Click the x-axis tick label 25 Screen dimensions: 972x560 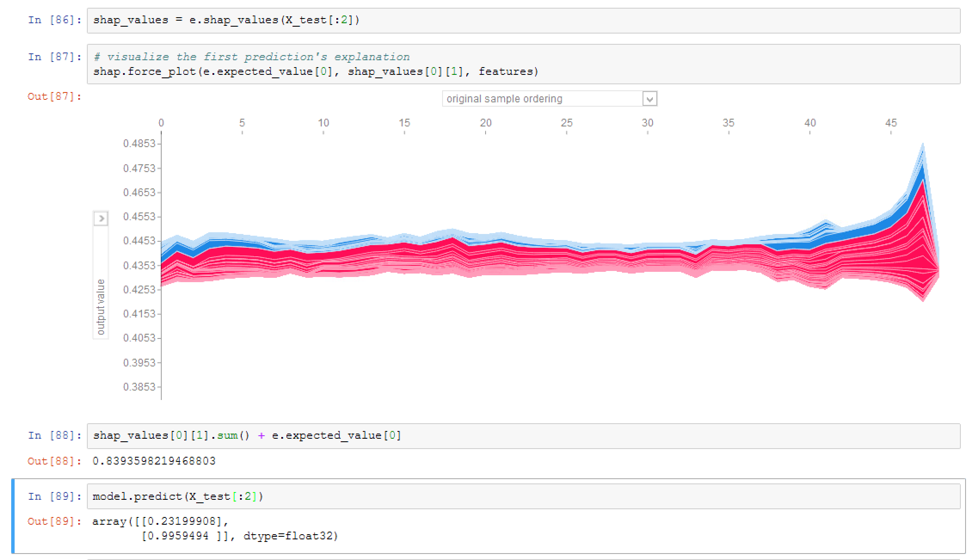pos(567,123)
